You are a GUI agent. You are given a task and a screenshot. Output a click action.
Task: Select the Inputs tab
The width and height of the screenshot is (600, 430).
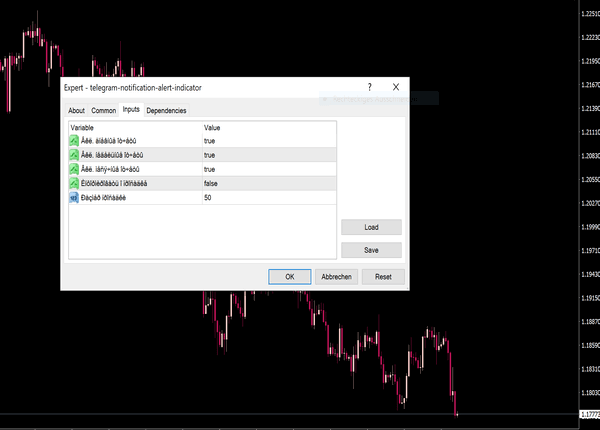tap(131, 109)
